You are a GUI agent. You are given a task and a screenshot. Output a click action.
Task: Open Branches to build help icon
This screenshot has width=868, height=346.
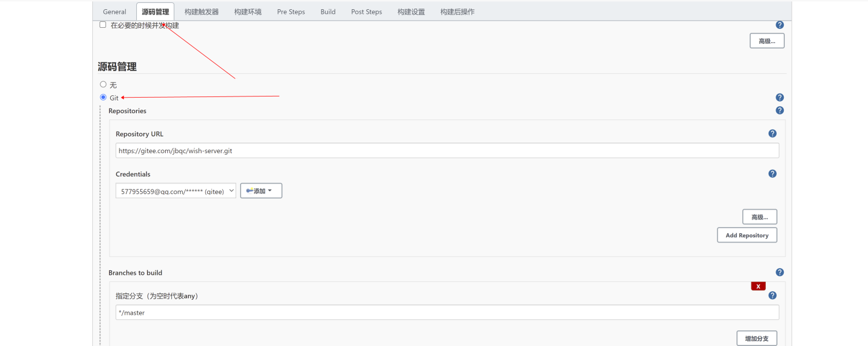tap(780, 272)
